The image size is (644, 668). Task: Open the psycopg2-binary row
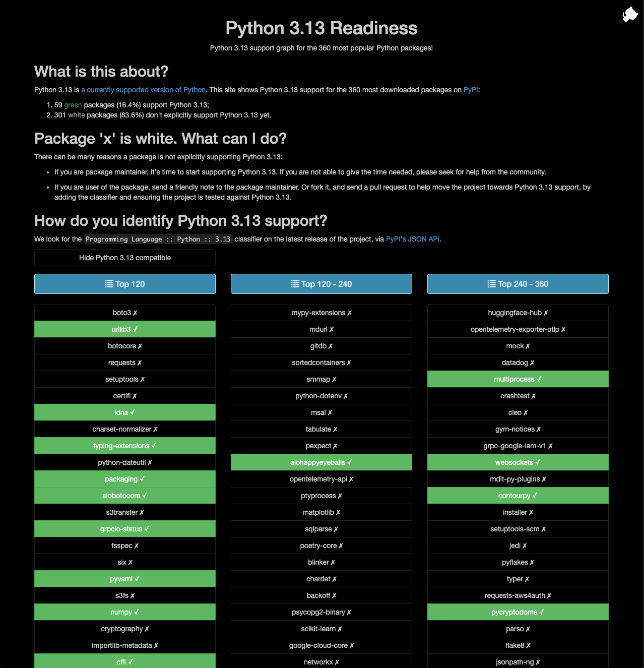pyautogui.click(x=321, y=612)
